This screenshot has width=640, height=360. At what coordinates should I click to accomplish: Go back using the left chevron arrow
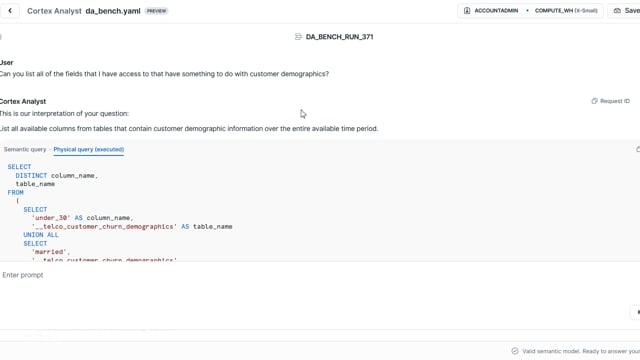click(x=10, y=11)
